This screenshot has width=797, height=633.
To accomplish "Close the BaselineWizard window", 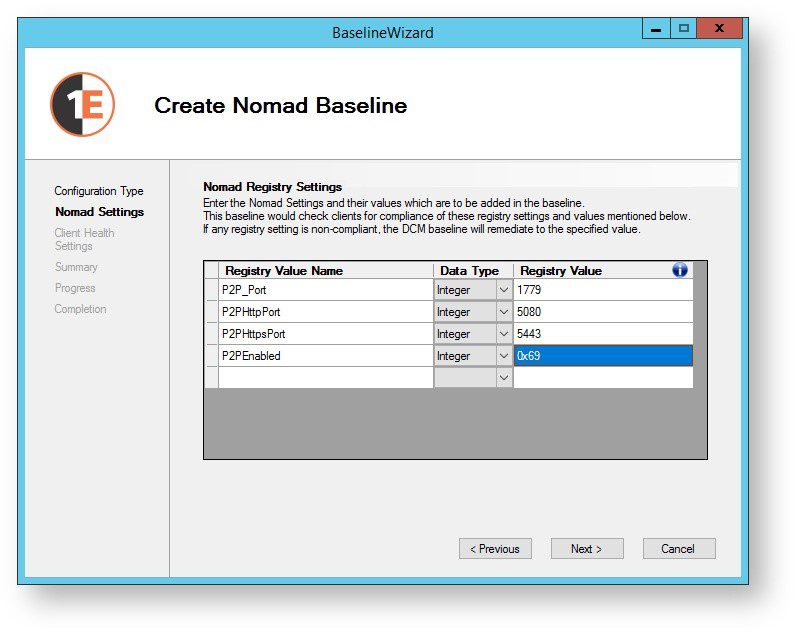I will coord(719,28).
